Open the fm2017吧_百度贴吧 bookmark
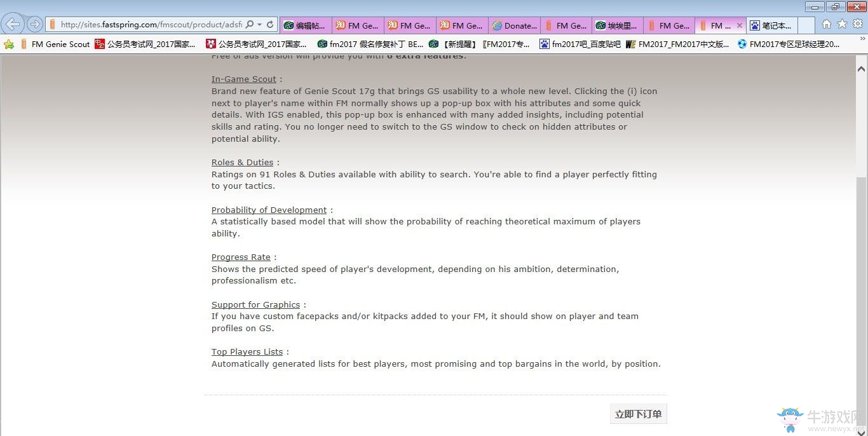Screen dimensions: 868x436 580,44
